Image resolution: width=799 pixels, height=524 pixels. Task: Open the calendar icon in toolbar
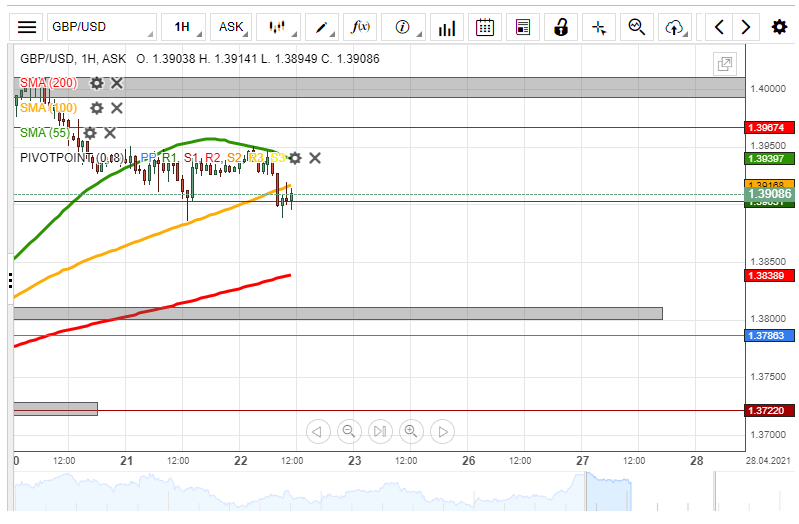(485, 27)
